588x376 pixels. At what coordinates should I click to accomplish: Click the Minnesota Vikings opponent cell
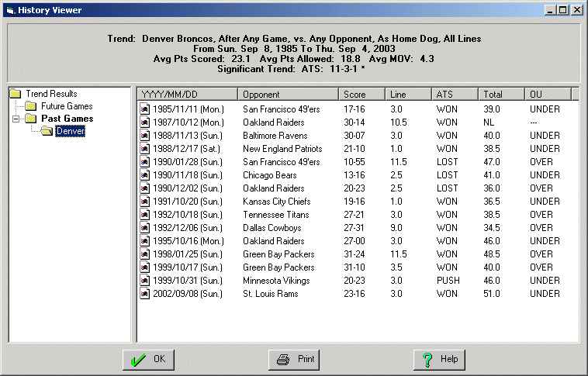[276, 281]
